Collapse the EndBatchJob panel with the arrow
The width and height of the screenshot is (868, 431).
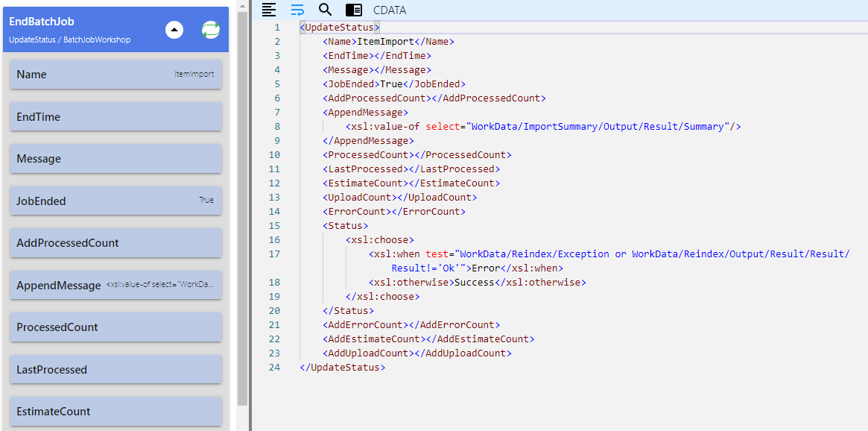click(174, 30)
